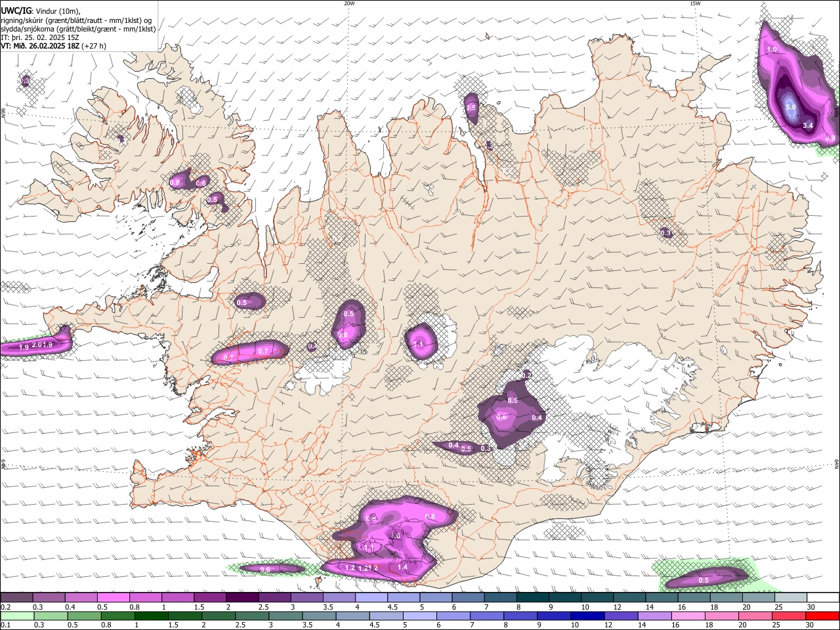Click the bright pink 0.5–0.8 snow legend swatch
The image size is (840, 630).
click(113, 598)
